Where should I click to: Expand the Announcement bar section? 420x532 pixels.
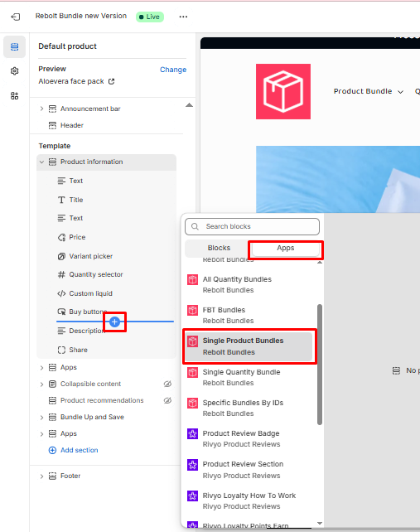[x=41, y=109]
